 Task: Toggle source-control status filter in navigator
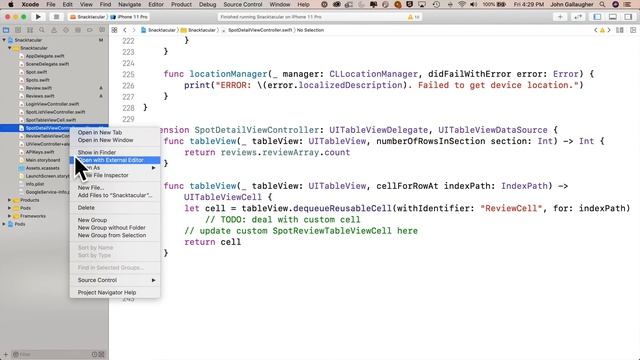[102, 354]
